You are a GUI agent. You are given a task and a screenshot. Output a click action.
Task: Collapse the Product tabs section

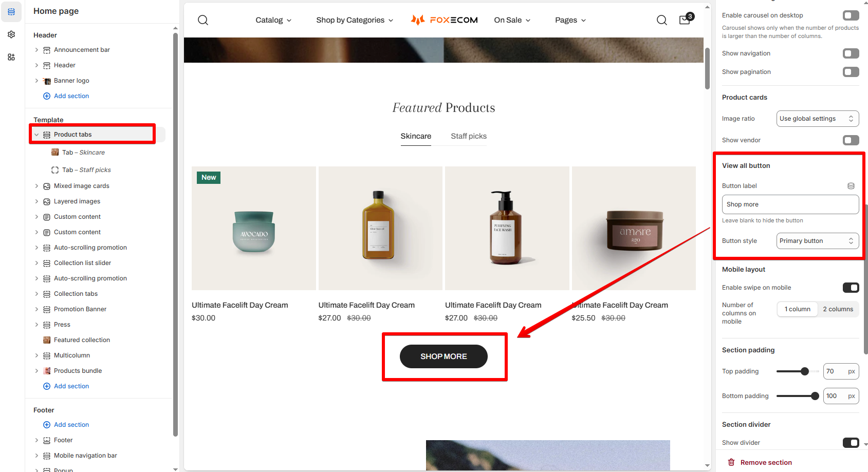(x=36, y=135)
